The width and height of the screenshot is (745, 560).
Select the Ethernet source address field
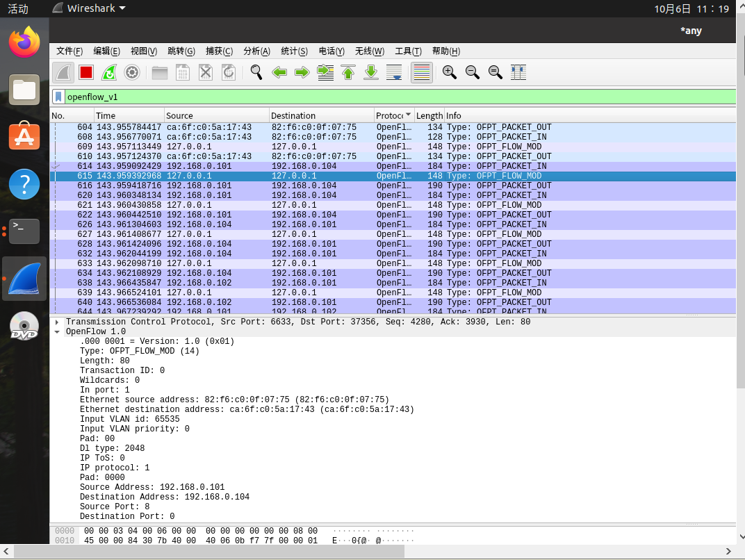click(x=234, y=400)
